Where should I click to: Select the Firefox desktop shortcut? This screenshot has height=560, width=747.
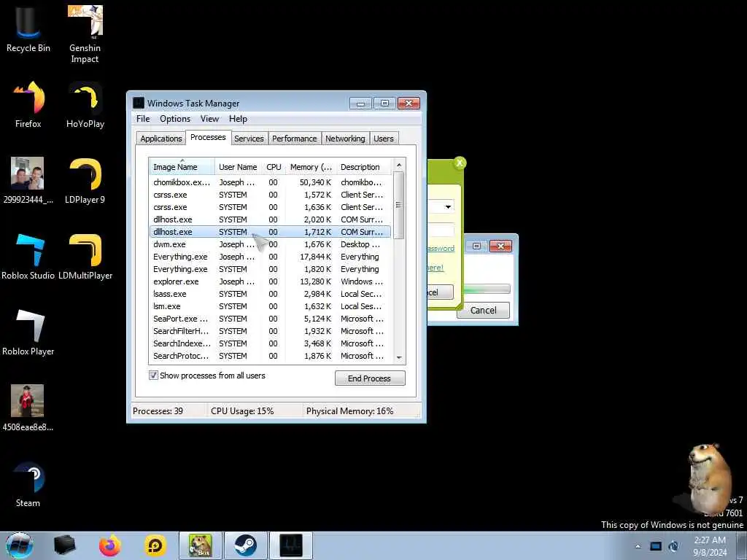tap(28, 105)
